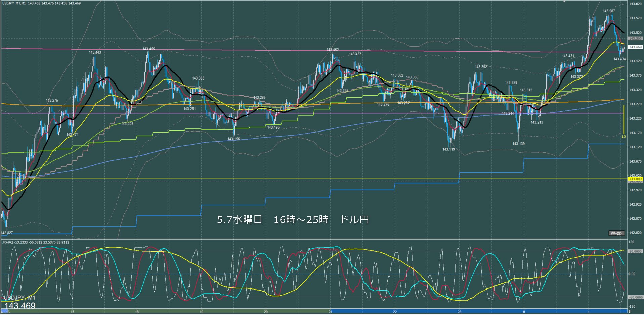Click the yellow vertical range bar labeled 10

[624, 119]
